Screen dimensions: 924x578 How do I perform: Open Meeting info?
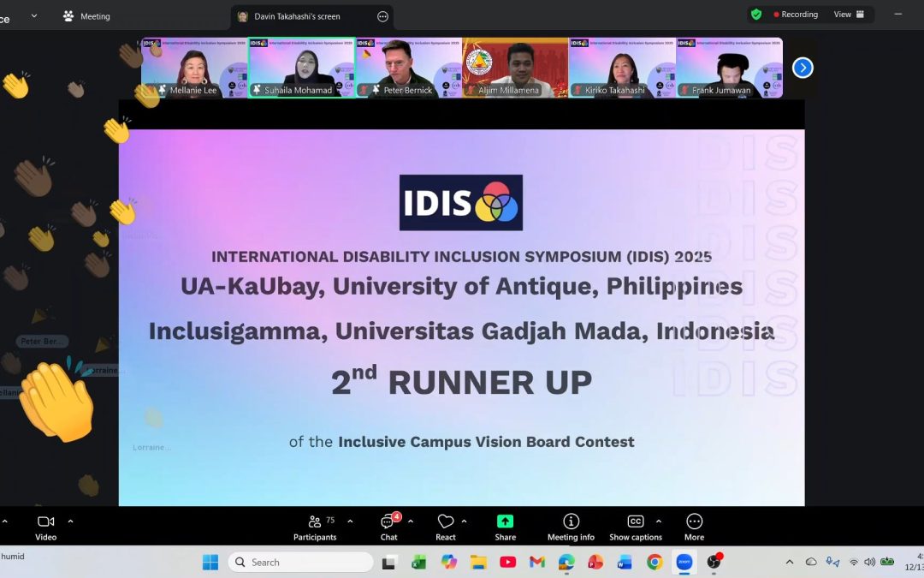tap(571, 525)
